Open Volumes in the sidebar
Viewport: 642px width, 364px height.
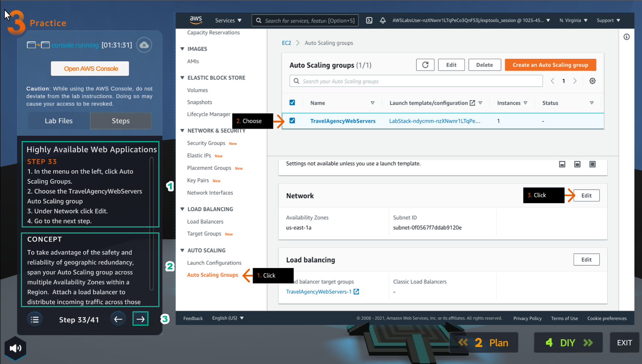pos(197,90)
